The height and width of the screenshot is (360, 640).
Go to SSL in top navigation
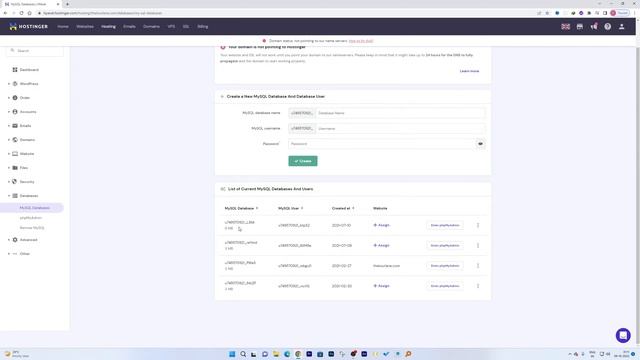coord(186,27)
